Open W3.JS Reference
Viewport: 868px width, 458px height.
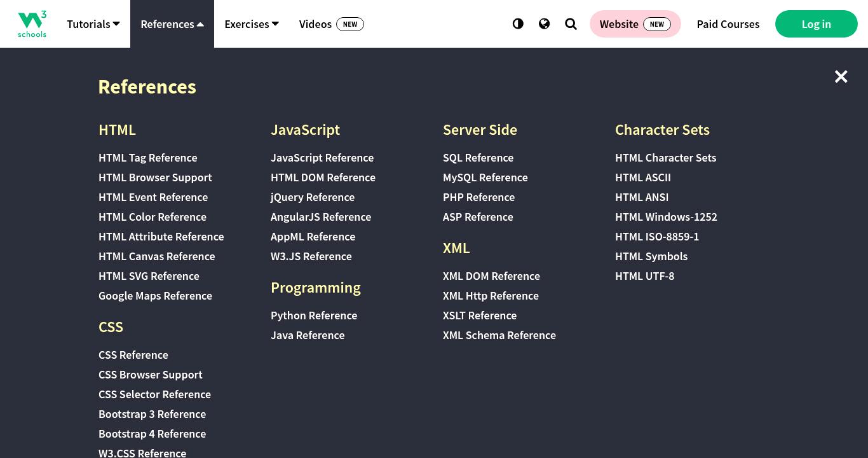[311, 256]
